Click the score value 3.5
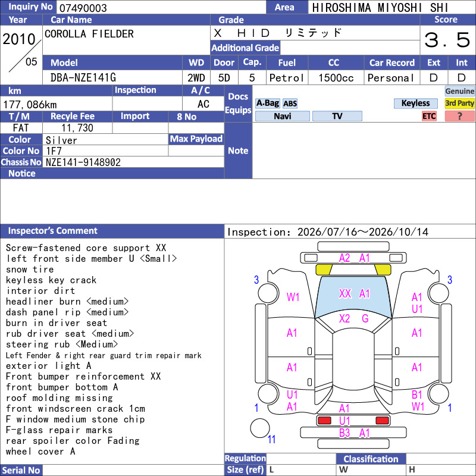Viewport: 476px width, 476px height. (x=447, y=40)
